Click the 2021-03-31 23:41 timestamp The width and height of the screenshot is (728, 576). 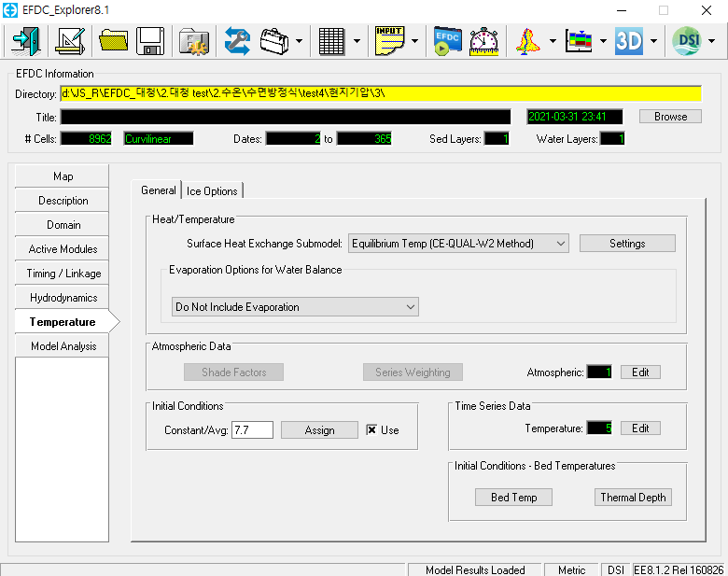575,117
